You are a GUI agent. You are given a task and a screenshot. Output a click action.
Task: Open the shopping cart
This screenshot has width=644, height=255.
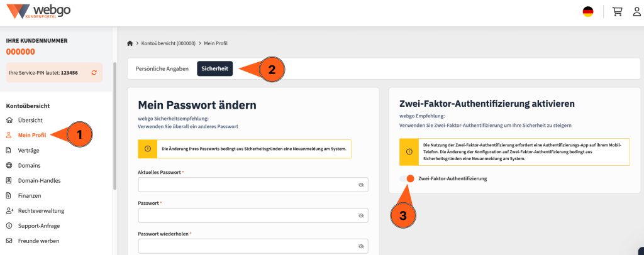pyautogui.click(x=618, y=11)
